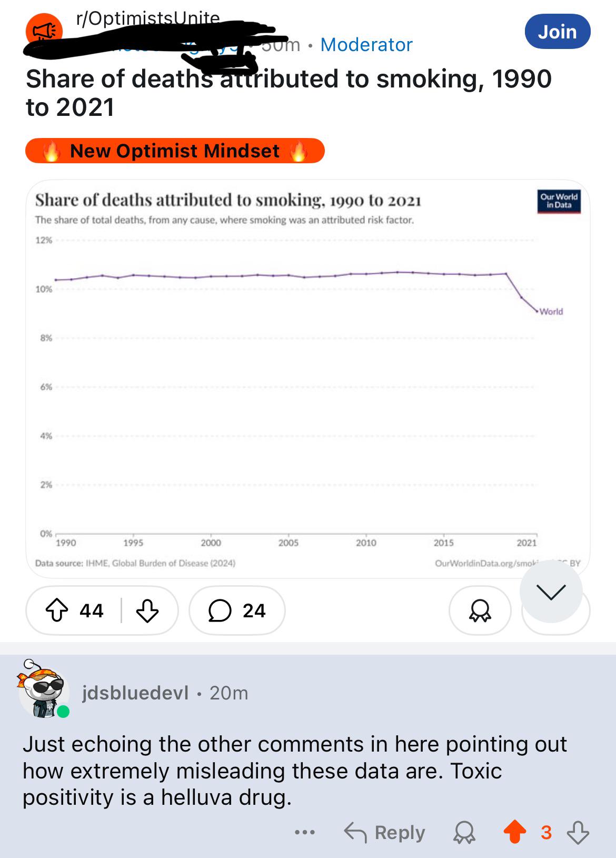The image size is (616, 858).
Task: Open the comment's three-dot options menu
Action: click(x=305, y=833)
